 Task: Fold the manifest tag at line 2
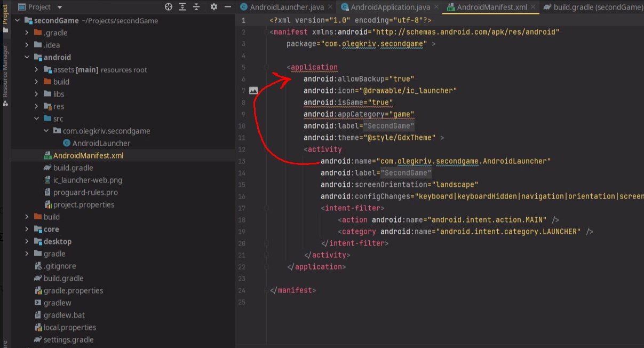point(265,32)
